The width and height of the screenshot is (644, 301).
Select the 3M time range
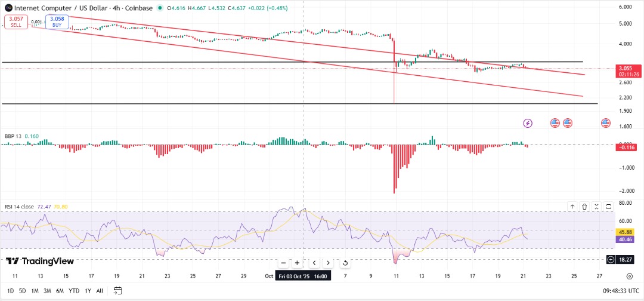47,291
